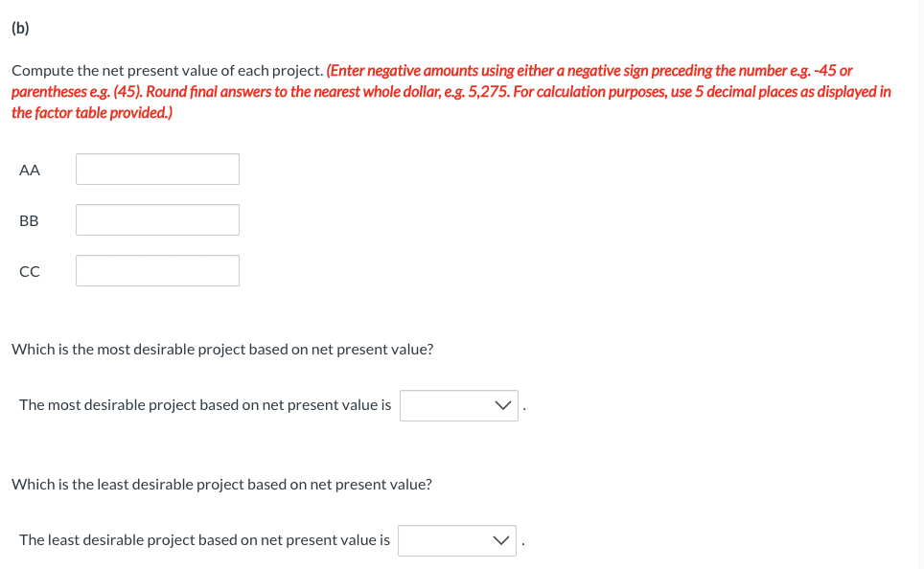Image resolution: width=924 pixels, height=569 pixels.
Task: Click inside the BB net present value field
Action: (156, 219)
